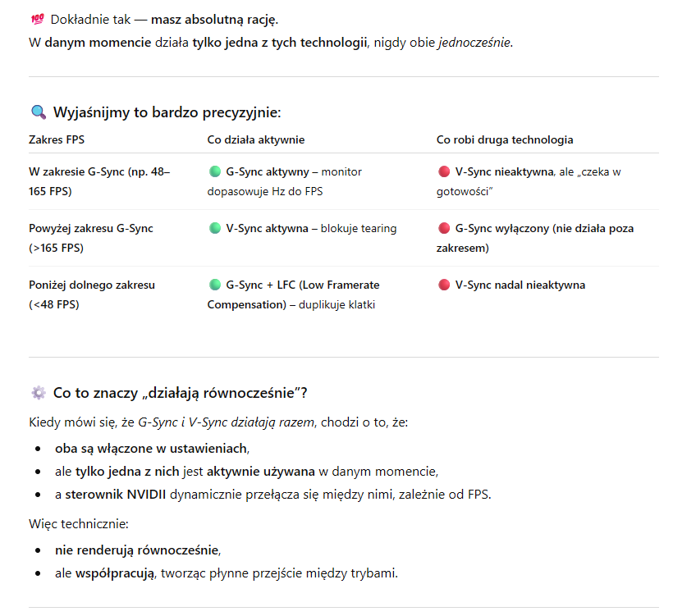Viewport: 696px width, 616px height.
Task: Click the "Powyżej zakresu G-Sync" table cell
Action: (91, 238)
